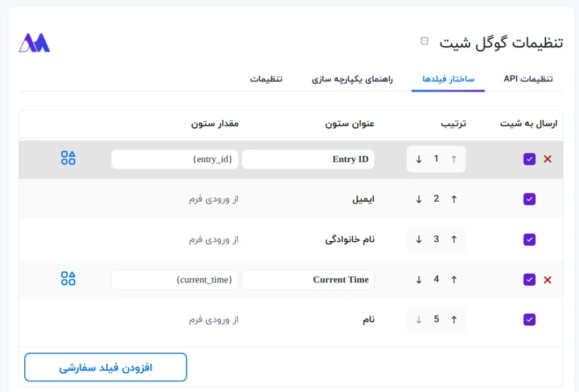Click the logo icon at top left

pos(34,43)
